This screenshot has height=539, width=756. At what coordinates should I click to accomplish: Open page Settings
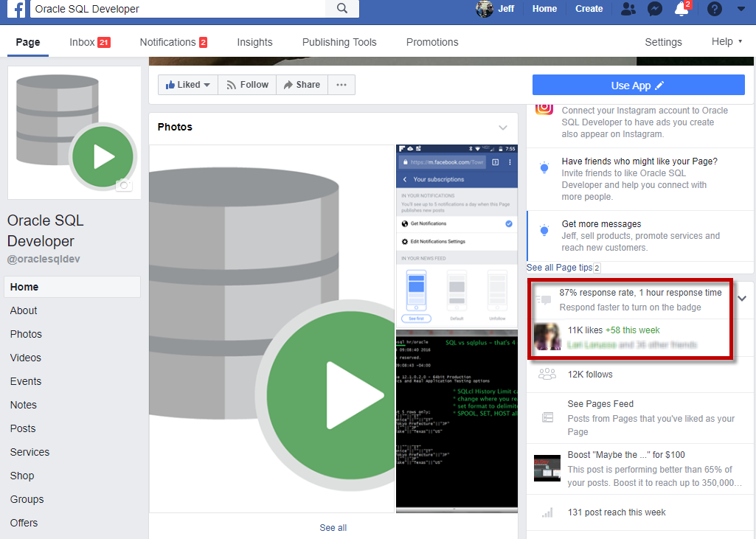(663, 43)
